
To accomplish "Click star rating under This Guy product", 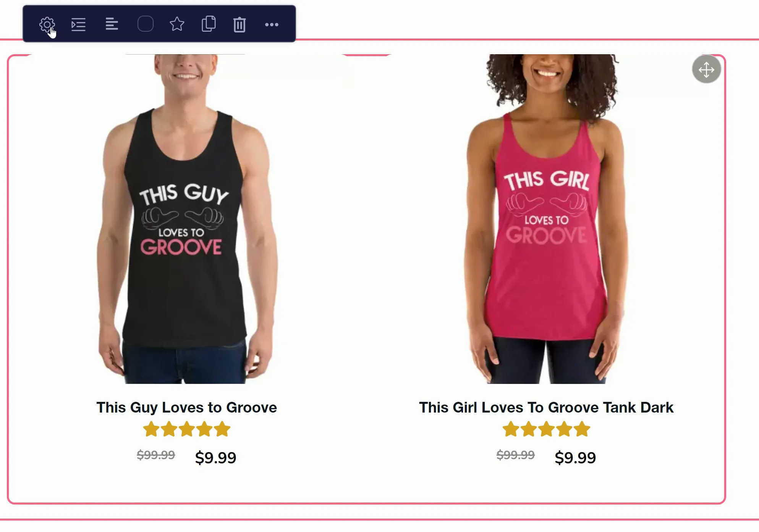I will [186, 429].
